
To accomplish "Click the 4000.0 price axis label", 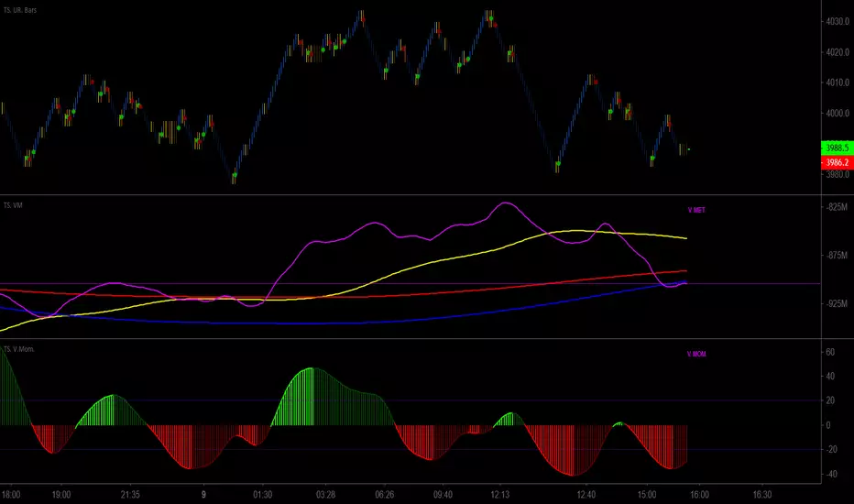I will pos(835,114).
